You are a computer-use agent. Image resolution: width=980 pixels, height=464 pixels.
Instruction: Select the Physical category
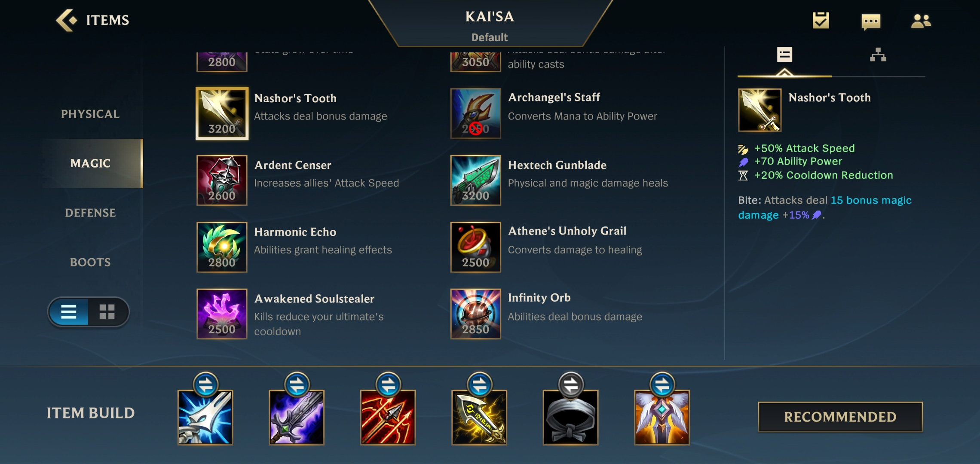90,114
